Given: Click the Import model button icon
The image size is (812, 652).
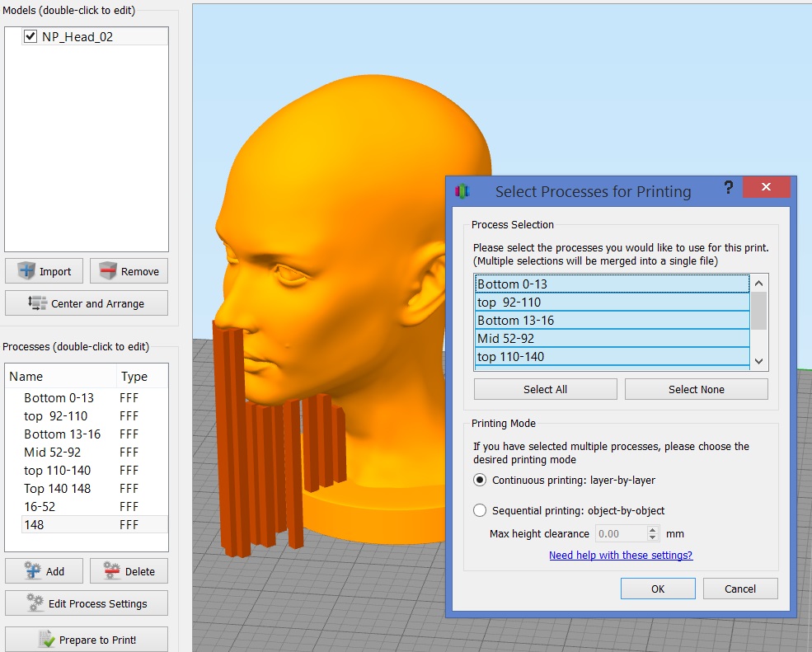Looking at the screenshot, I should click(x=26, y=271).
